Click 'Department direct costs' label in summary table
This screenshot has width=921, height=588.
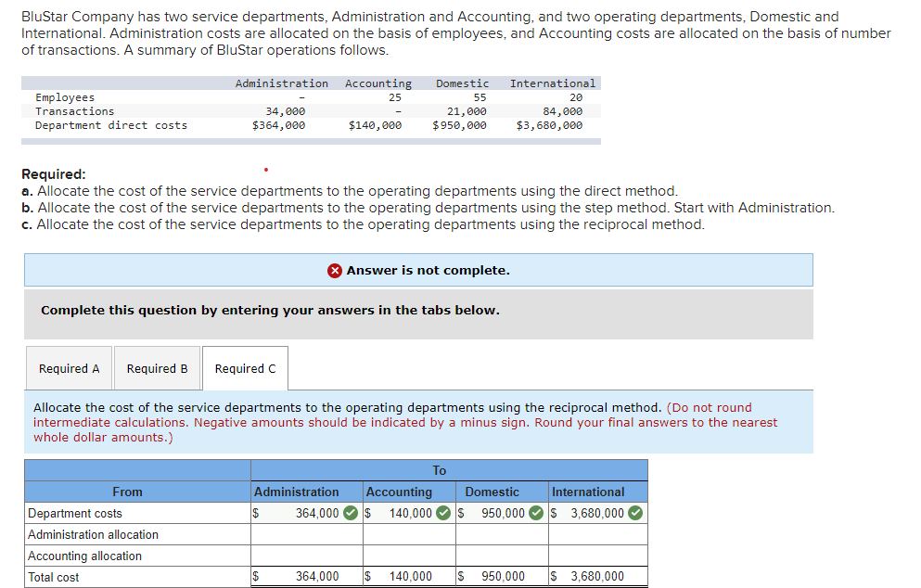111,125
